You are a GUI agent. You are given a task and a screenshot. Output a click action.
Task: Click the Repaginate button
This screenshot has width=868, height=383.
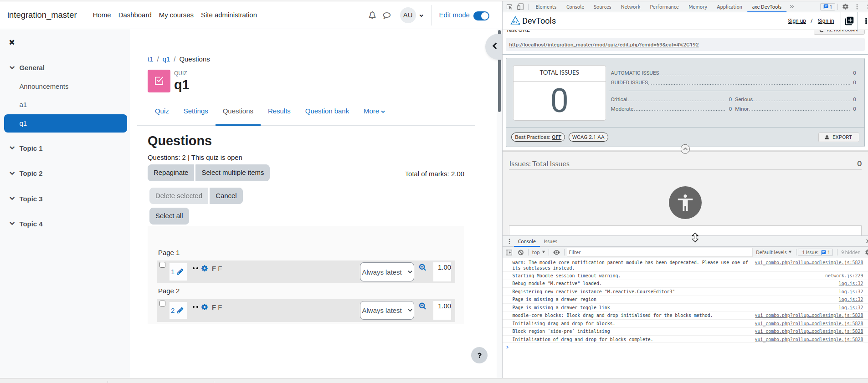pos(171,173)
